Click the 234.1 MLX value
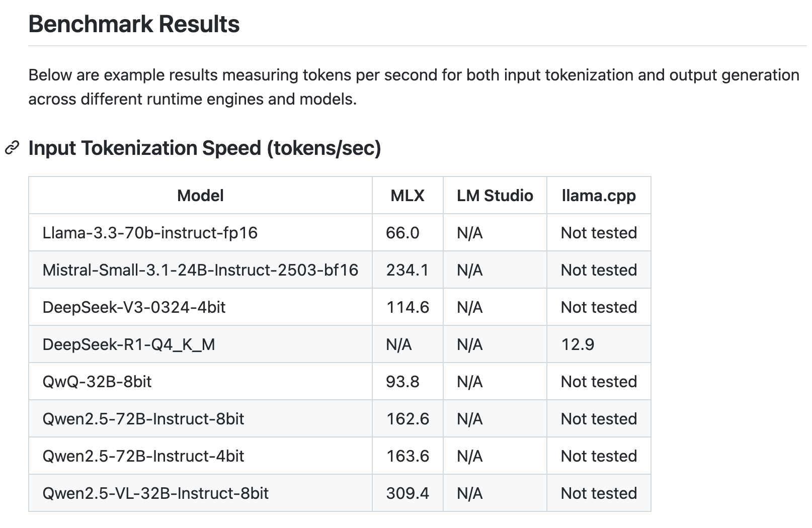This screenshot has width=812, height=528. click(408, 270)
